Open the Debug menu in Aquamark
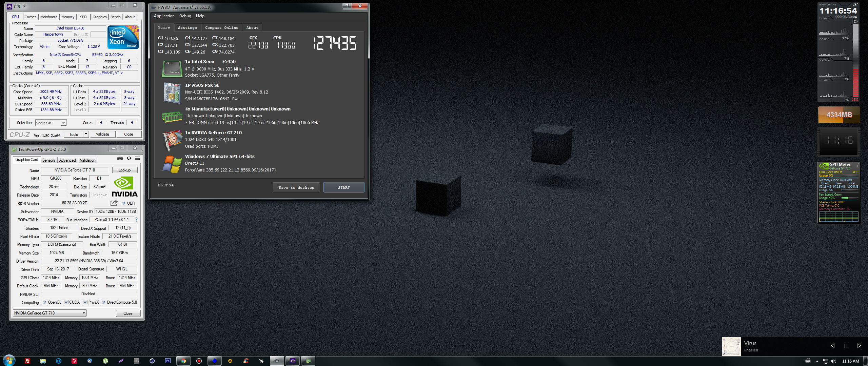This screenshot has height=366, width=868. click(x=185, y=16)
